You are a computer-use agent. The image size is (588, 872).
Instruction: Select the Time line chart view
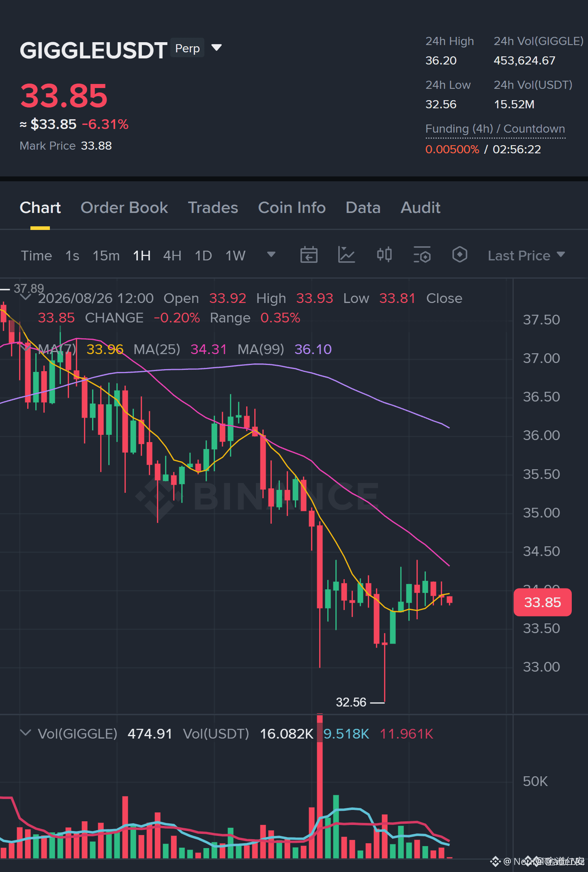(x=36, y=256)
